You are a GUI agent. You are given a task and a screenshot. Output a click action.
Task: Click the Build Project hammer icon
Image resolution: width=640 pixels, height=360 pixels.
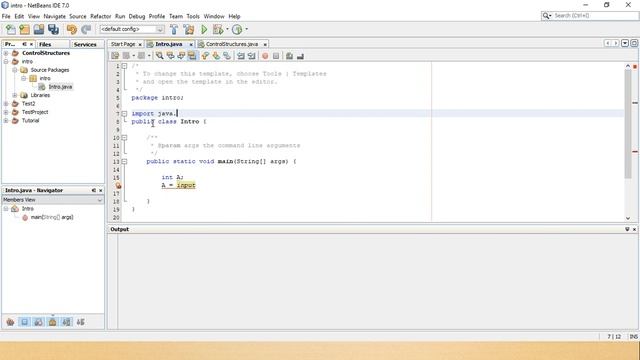(174, 29)
